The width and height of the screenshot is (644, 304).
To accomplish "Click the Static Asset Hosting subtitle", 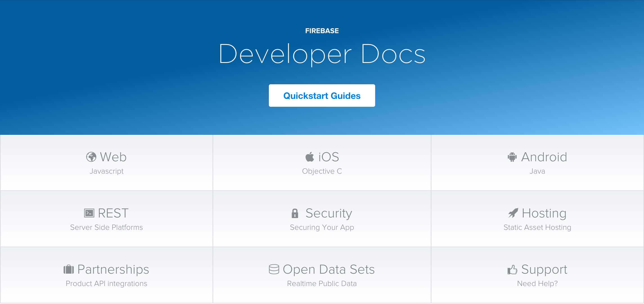I will click(537, 227).
